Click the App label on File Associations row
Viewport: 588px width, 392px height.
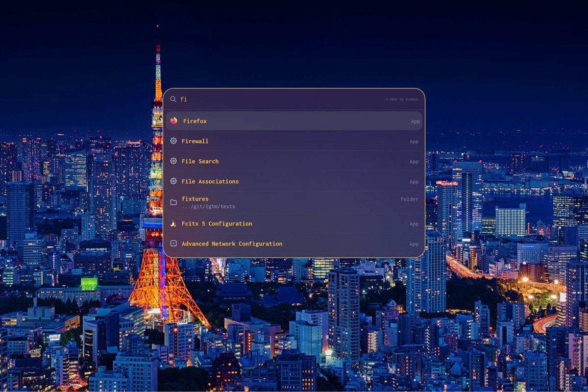pyautogui.click(x=414, y=182)
